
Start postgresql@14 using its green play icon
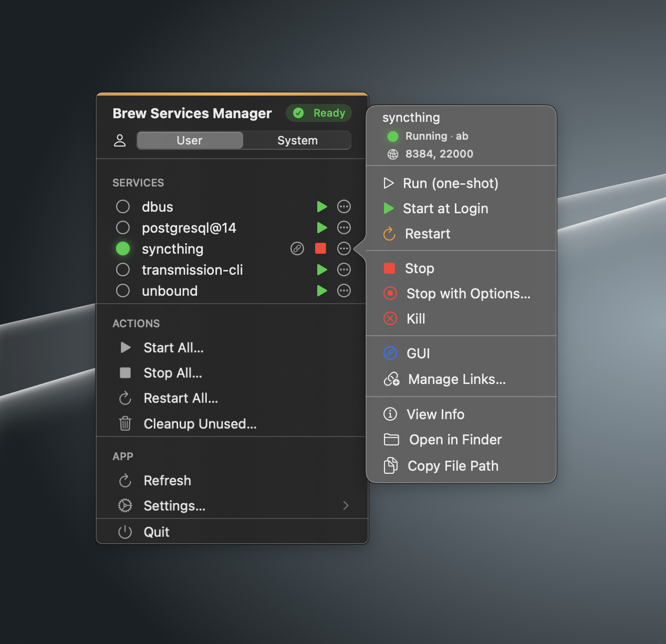[x=321, y=227]
